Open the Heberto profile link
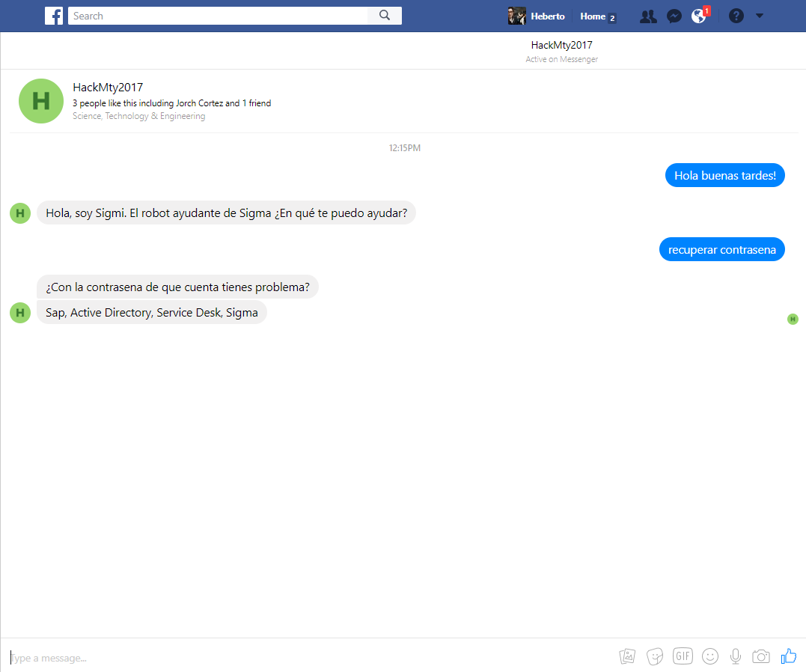This screenshot has height=672, width=806. click(x=548, y=16)
